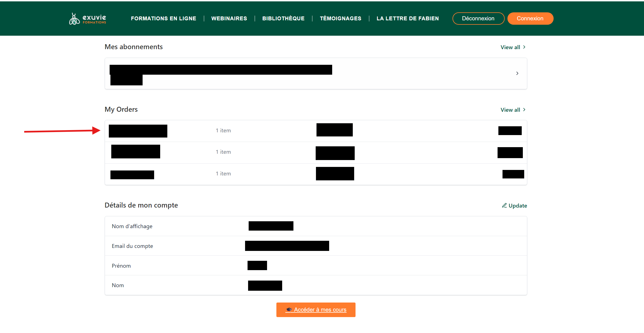Open the Formations en ligne menu

tap(163, 18)
